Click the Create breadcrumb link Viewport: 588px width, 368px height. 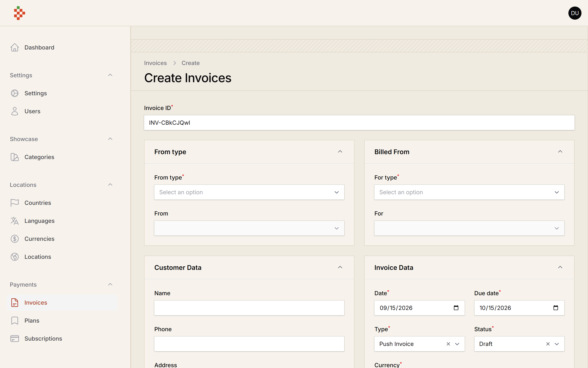click(190, 63)
